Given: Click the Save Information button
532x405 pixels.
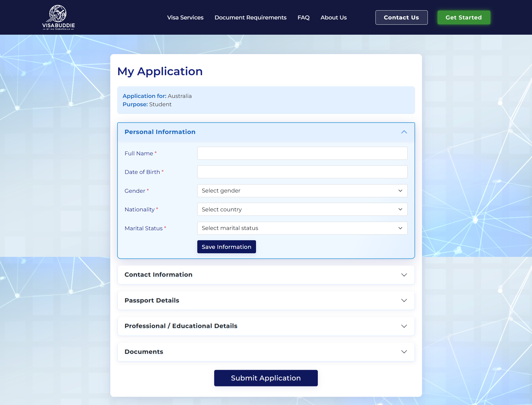Looking at the screenshot, I should click(226, 247).
